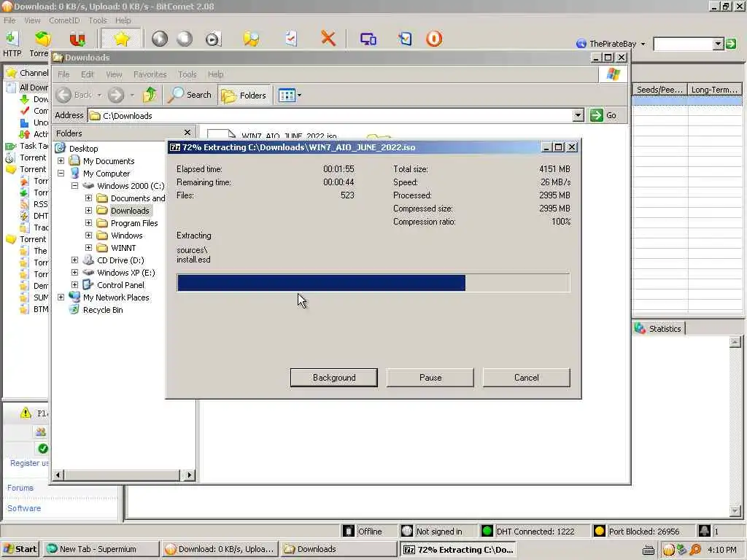The image size is (747, 560).
Task: Click the Start task play icon
Action: click(x=160, y=39)
